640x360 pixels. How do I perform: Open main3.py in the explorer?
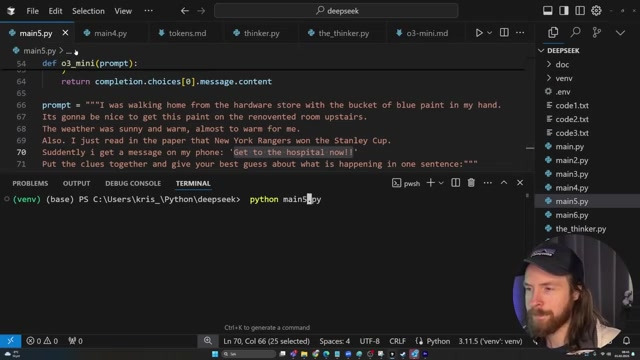point(571,174)
